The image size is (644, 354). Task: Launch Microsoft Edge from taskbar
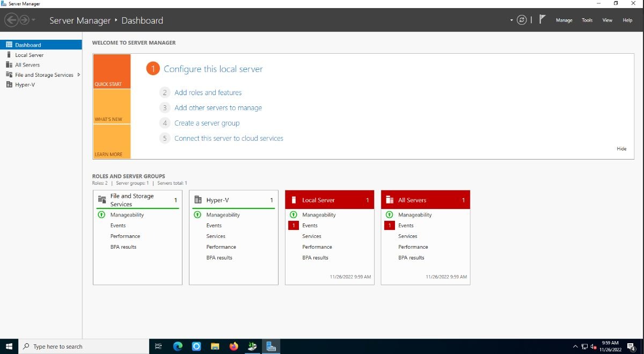[x=178, y=346]
